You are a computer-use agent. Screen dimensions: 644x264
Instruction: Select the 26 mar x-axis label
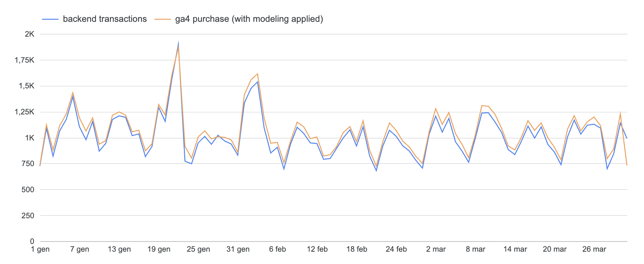594,249
